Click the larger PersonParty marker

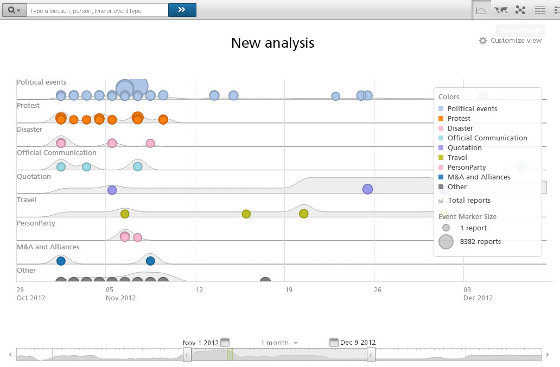click(x=125, y=236)
